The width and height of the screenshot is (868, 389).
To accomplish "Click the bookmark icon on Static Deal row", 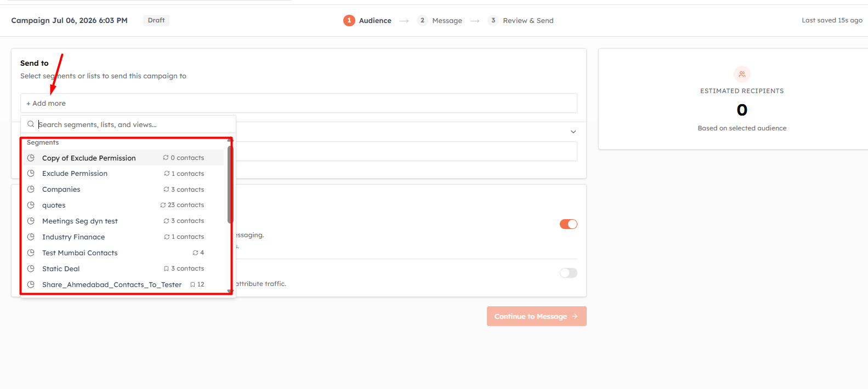I will point(166,268).
